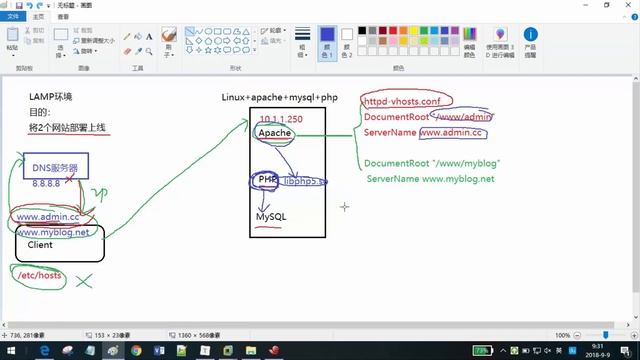Open the Edit colors rainbow button
Image resolution: width=640 pixels, height=360 pixels.
pyautogui.click(x=470, y=42)
